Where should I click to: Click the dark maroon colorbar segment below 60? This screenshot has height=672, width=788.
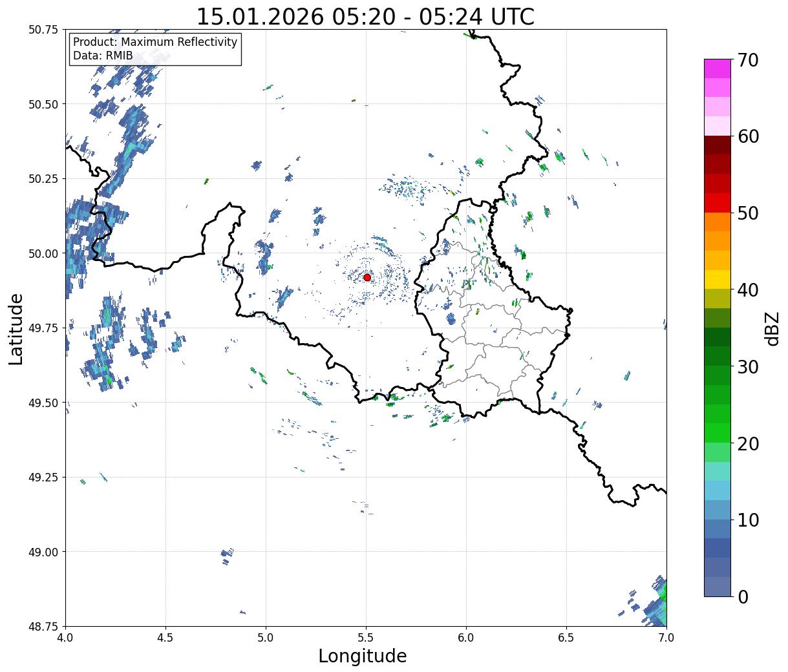tap(718, 145)
